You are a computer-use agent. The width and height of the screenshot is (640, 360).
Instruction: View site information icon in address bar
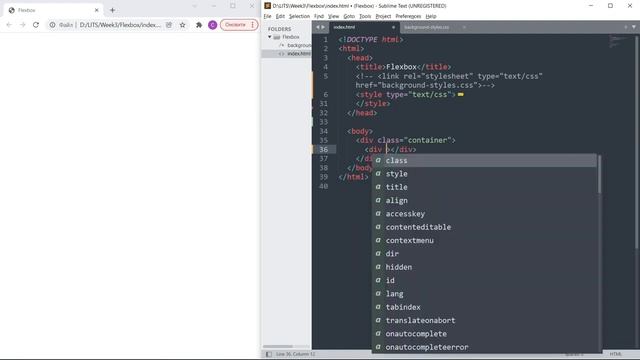point(52,25)
